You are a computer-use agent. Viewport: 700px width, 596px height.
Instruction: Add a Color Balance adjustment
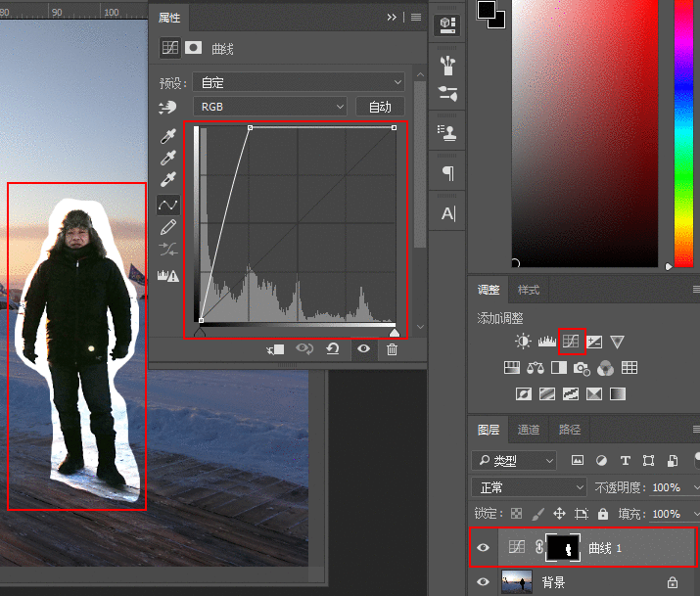pyautogui.click(x=536, y=368)
